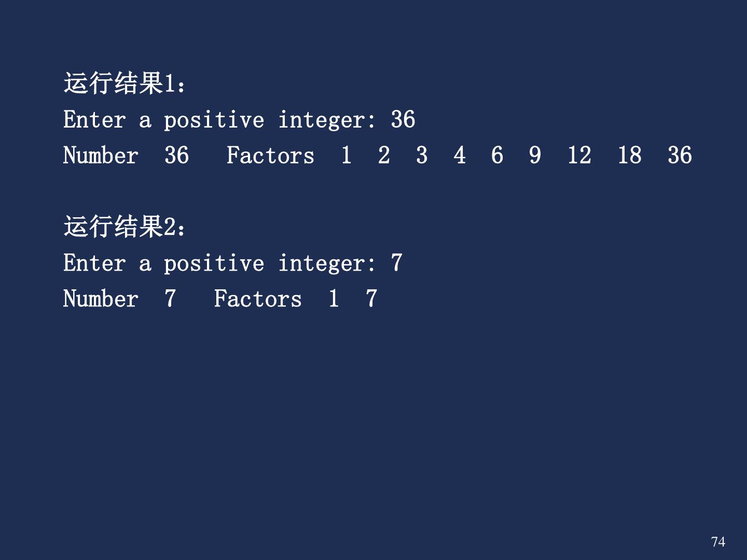
Task: Click the slide page number 74
Action: (718, 542)
